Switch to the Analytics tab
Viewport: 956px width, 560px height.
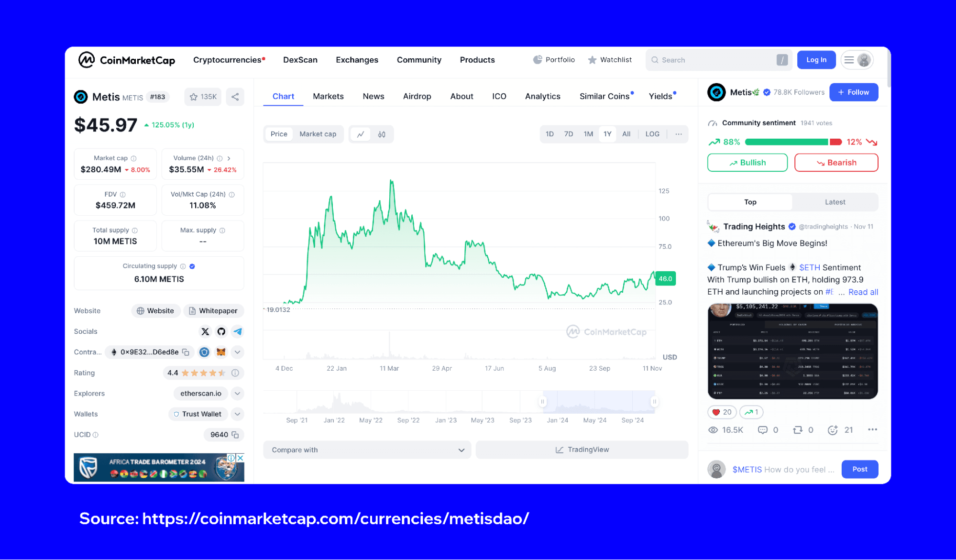pyautogui.click(x=543, y=97)
